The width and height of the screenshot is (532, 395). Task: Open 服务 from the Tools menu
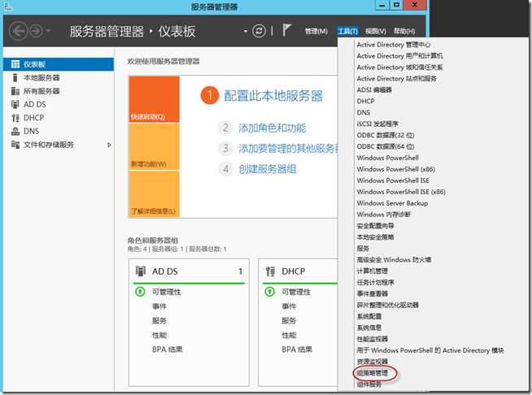pyautogui.click(x=363, y=248)
